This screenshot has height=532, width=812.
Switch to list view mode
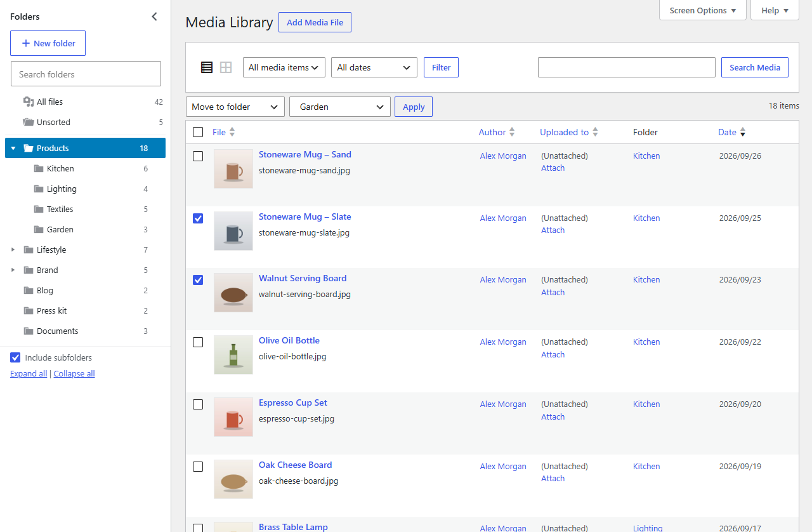[x=207, y=67]
